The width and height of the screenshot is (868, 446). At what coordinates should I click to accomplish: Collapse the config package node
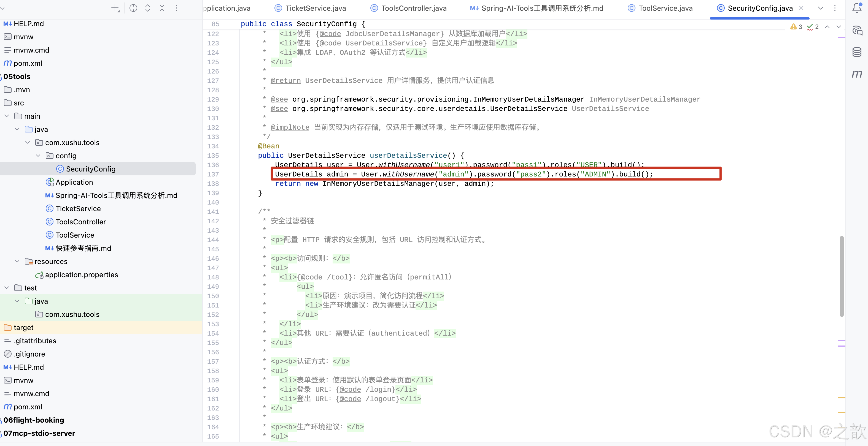(x=38, y=156)
